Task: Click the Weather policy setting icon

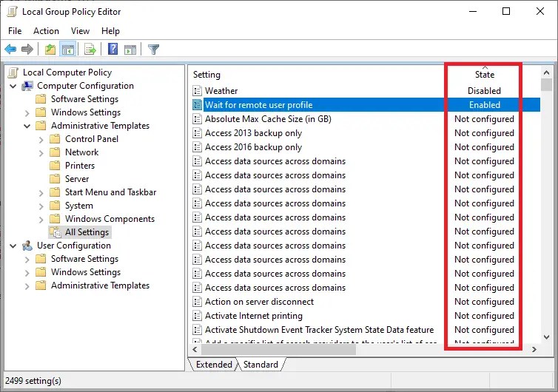Action: click(x=197, y=91)
